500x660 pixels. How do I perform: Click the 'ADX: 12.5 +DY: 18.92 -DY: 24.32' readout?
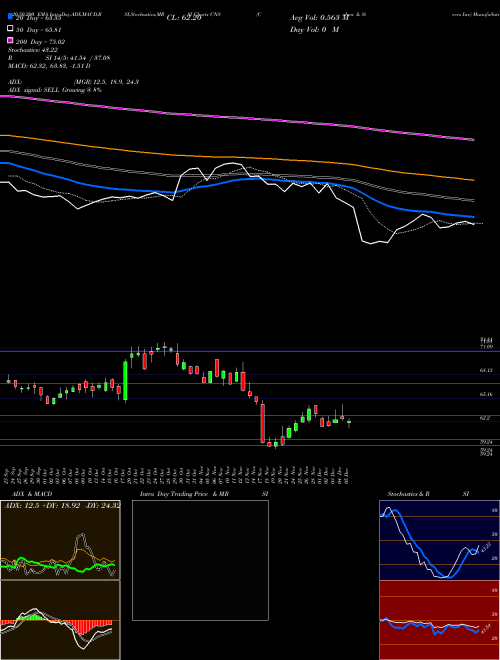[x=62, y=505]
